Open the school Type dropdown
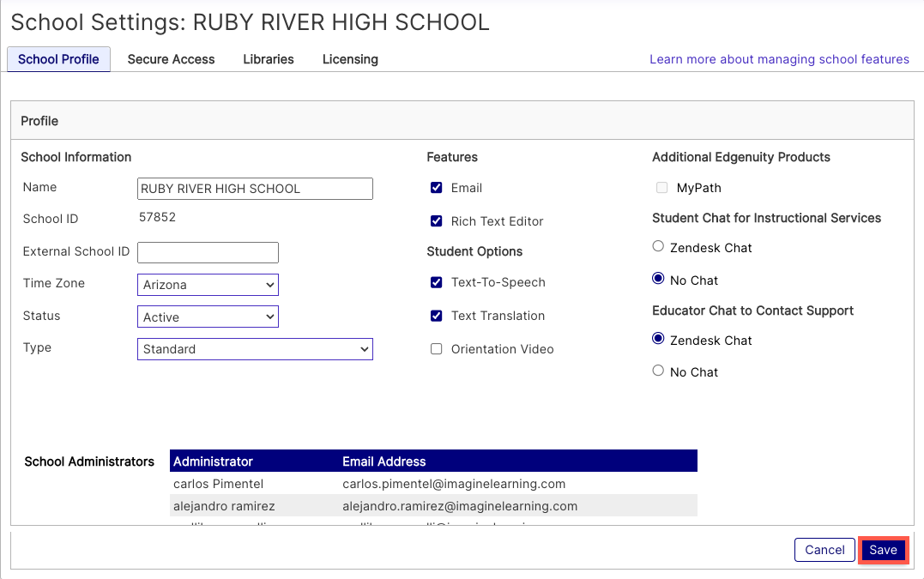The height and width of the screenshot is (579, 924). [x=255, y=349]
